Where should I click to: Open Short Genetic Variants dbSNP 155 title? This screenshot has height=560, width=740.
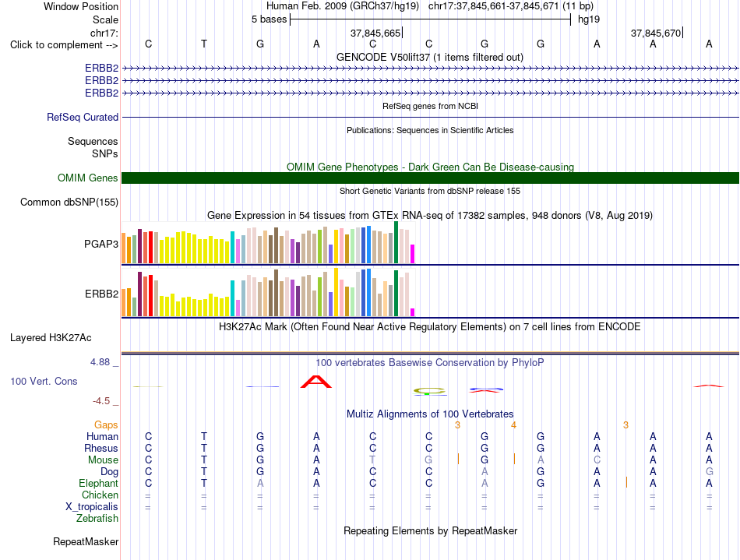(x=430, y=191)
